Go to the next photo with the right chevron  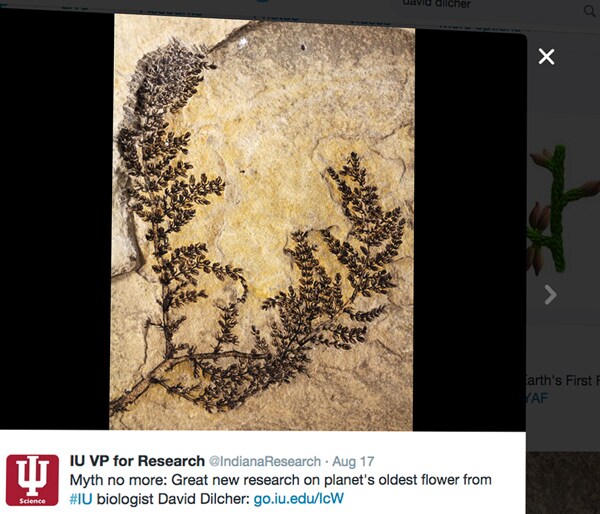550,294
